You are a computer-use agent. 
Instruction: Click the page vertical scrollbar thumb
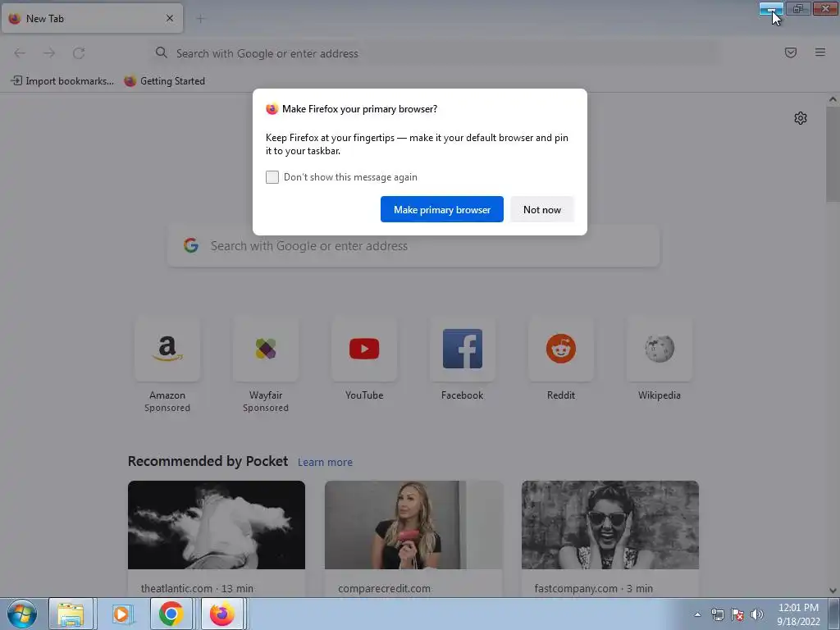click(x=833, y=153)
